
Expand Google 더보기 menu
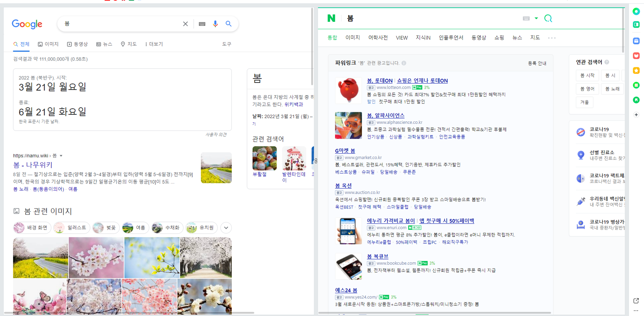tap(154, 44)
